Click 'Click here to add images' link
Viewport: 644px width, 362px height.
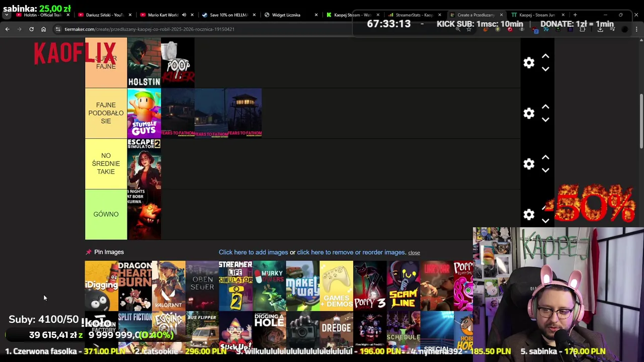point(253,252)
